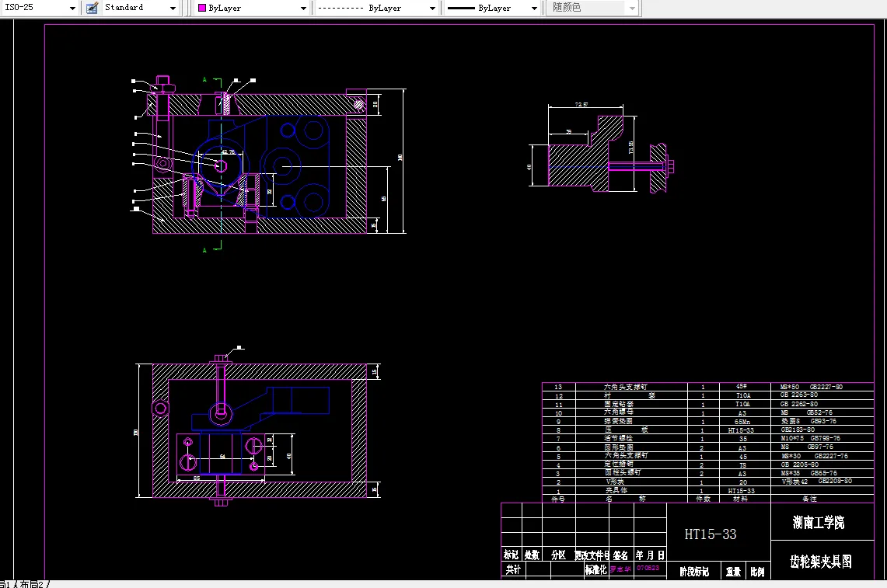Click the text style manager icon
Viewport: 887px width, 588px height.
pyautogui.click(x=92, y=8)
